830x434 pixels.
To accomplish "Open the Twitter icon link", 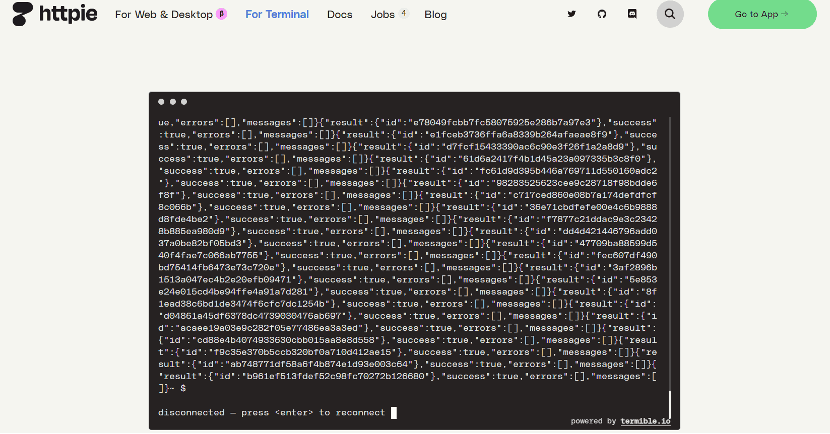I will click(572, 15).
